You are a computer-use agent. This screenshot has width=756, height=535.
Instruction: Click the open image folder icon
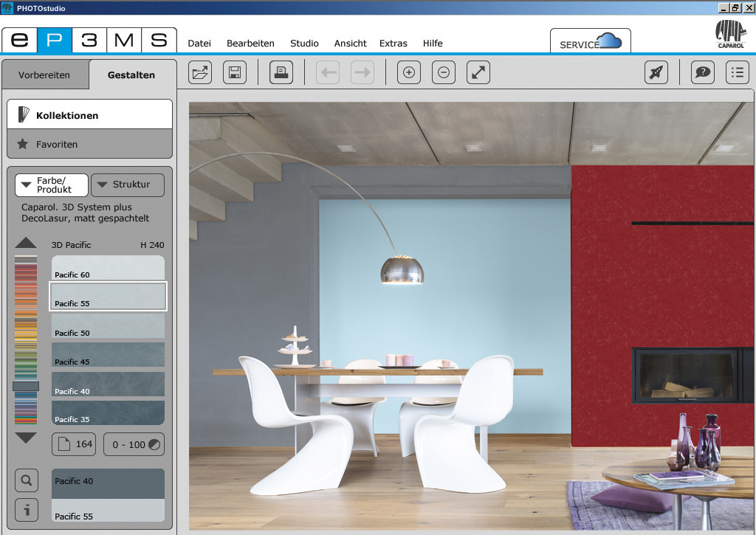[200, 72]
